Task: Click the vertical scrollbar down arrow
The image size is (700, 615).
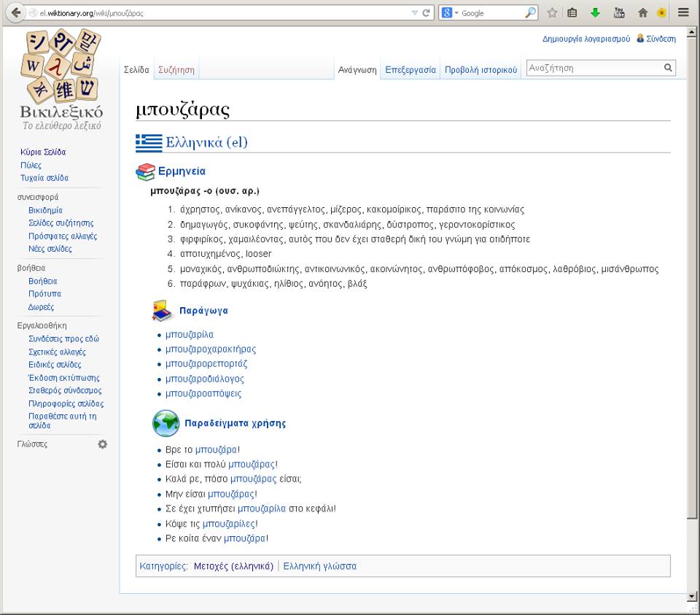Action: [x=691, y=596]
